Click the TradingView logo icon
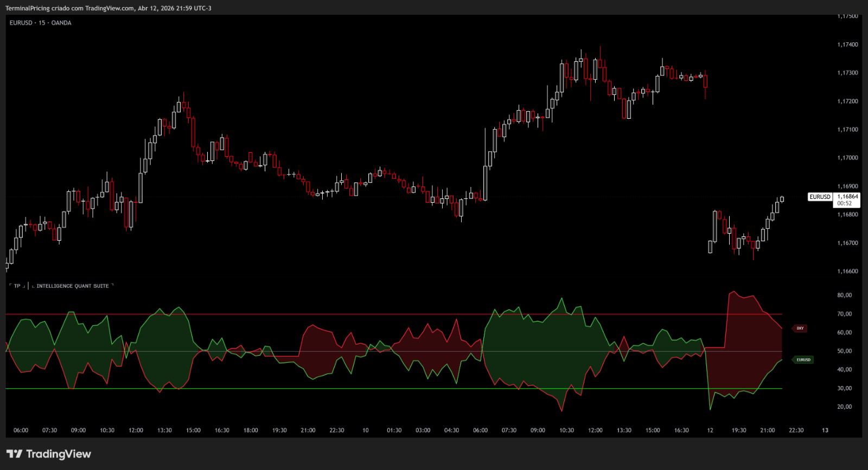This screenshot has width=868, height=470. (14, 454)
